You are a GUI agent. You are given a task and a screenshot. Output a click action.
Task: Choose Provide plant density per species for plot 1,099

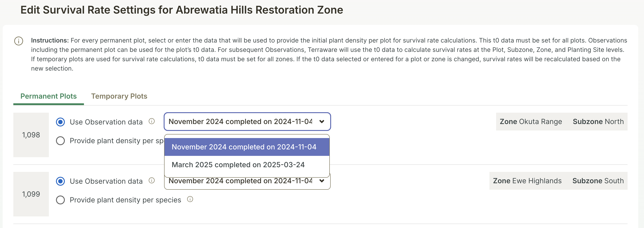coord(60,200)
